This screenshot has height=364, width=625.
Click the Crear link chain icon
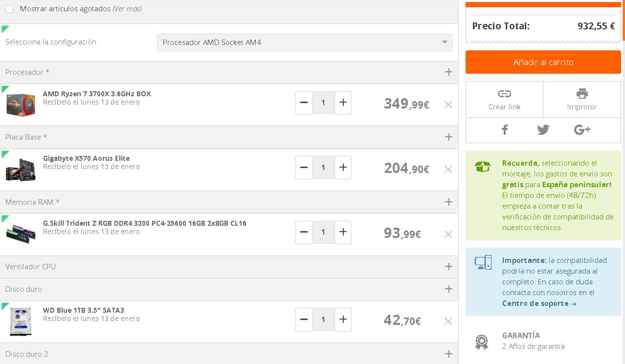(504, 94)
